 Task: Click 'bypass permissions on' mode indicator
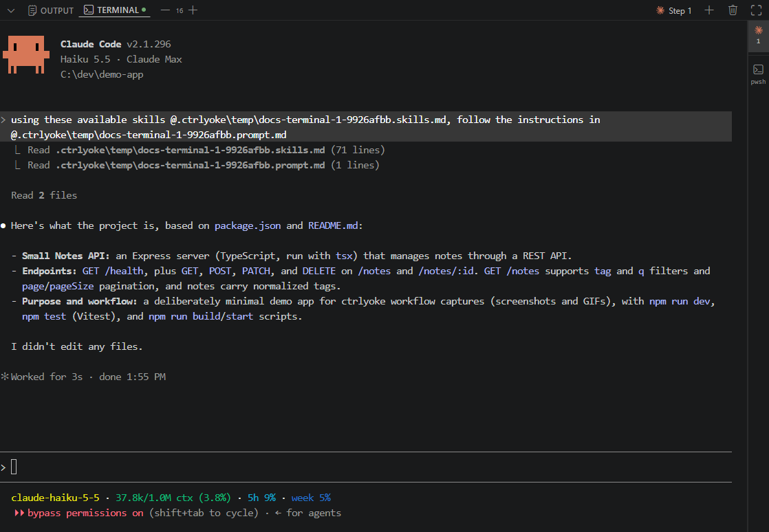(x=80, y=513)
